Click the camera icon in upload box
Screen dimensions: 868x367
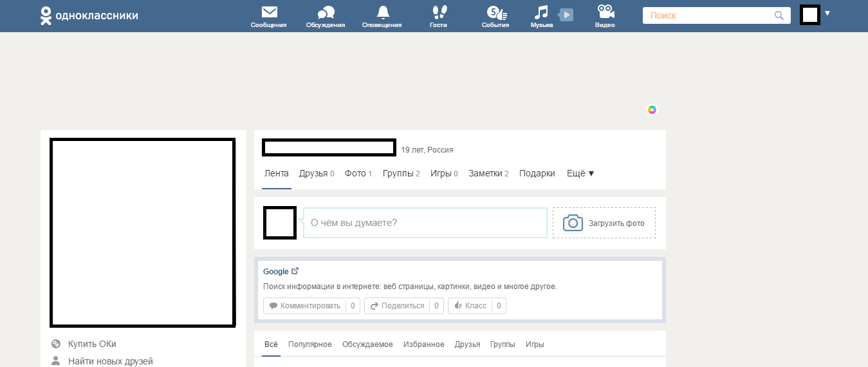[x=573, y=223]
